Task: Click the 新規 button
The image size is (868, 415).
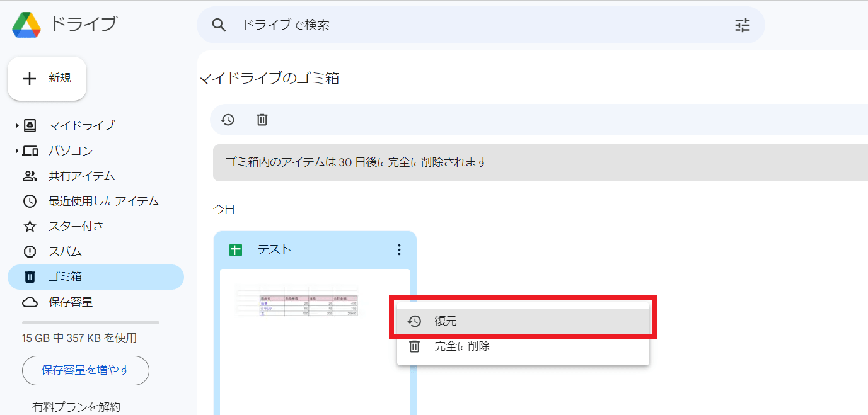Action: click(47, 79)
